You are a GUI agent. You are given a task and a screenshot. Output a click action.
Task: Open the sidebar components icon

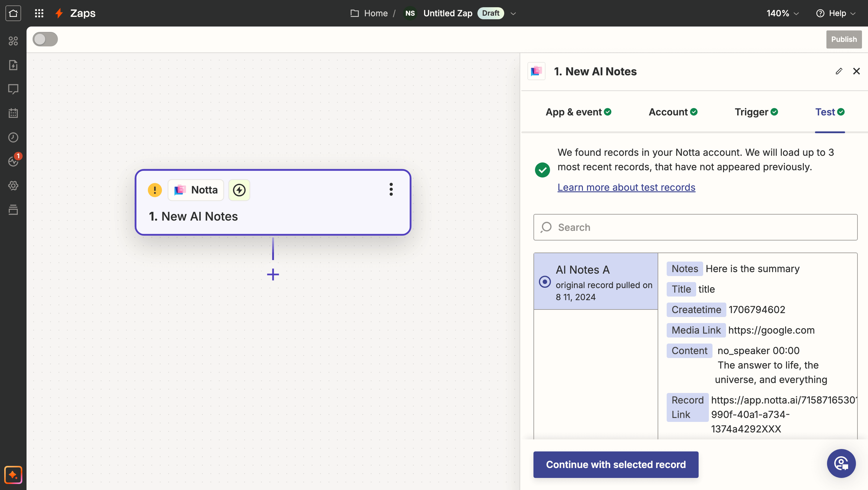(x=13, y=41)
